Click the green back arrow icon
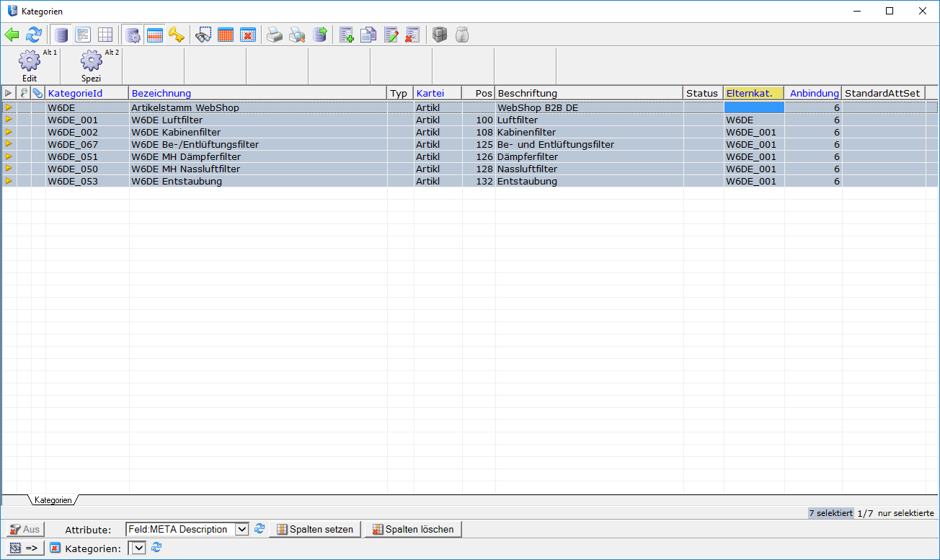Image resolution: width=940 pixels, height=560 pixels. coord(12,35)
